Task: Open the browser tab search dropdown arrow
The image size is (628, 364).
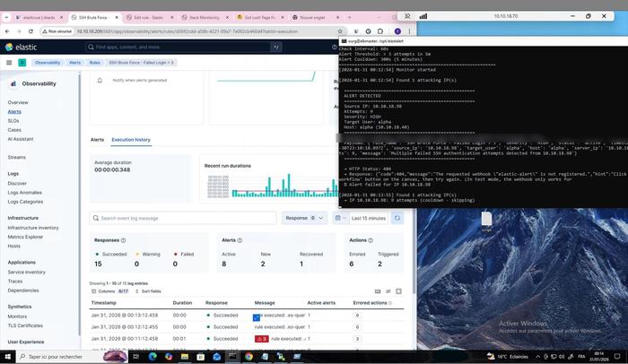Action: click(6, 18)
